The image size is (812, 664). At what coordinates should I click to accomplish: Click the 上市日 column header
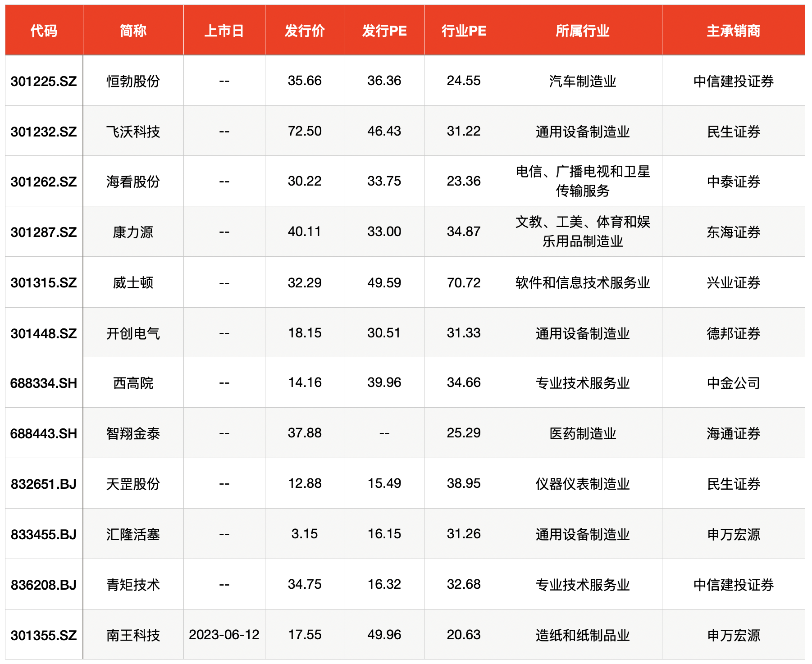pos(224,31)
